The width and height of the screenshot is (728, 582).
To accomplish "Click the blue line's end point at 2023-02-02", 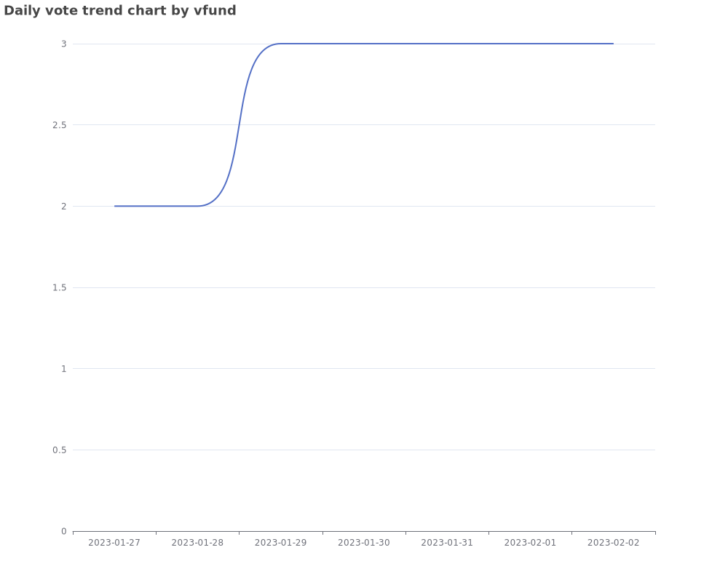I will [613, 44].
